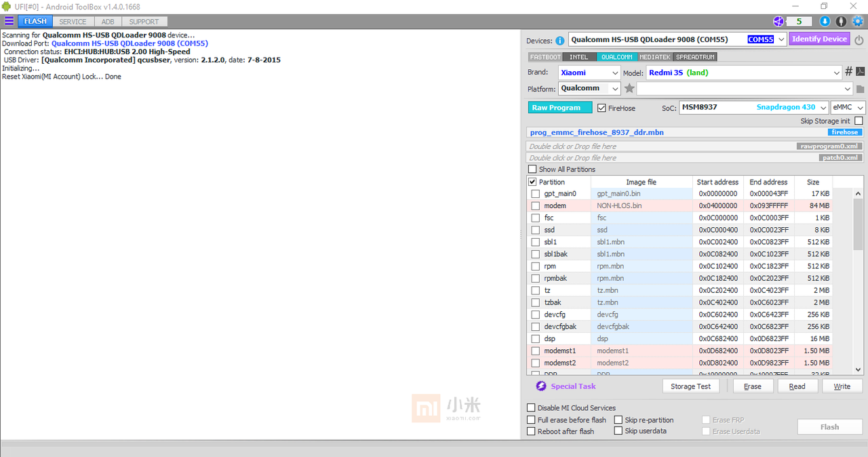The height and width of the screenshot is (457, 868).
Task: Click the Read button
Action: point(797,386)
